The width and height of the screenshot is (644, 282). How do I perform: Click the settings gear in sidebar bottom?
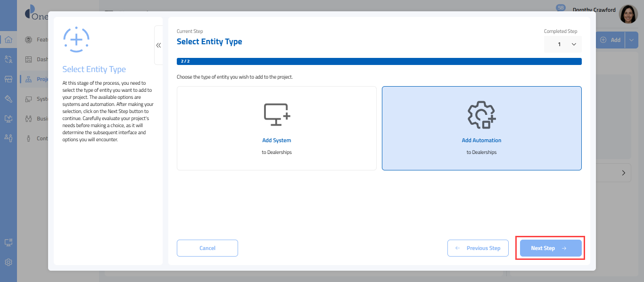click(x=8, y=262)
